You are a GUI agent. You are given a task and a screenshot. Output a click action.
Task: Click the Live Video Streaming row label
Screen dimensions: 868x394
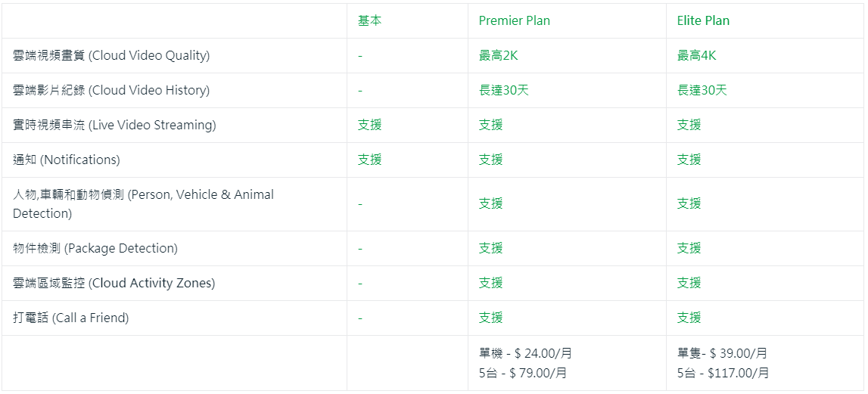click(x=114, y=125)
